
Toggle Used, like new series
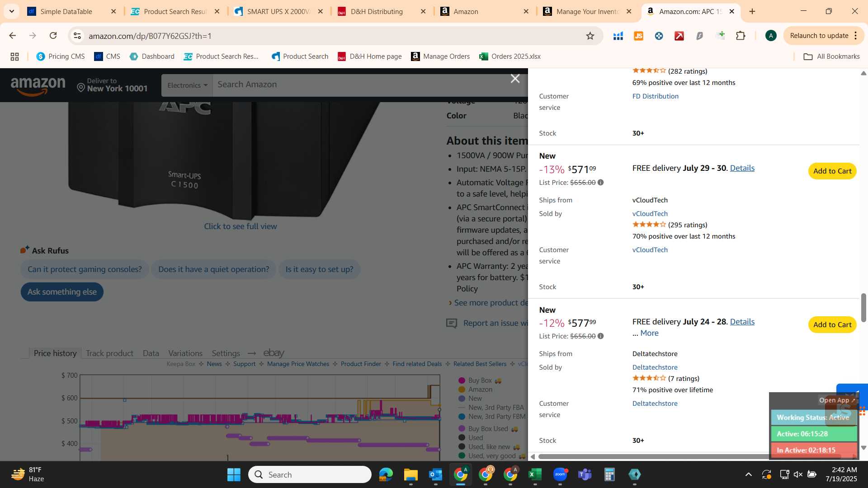coord(489,447)
